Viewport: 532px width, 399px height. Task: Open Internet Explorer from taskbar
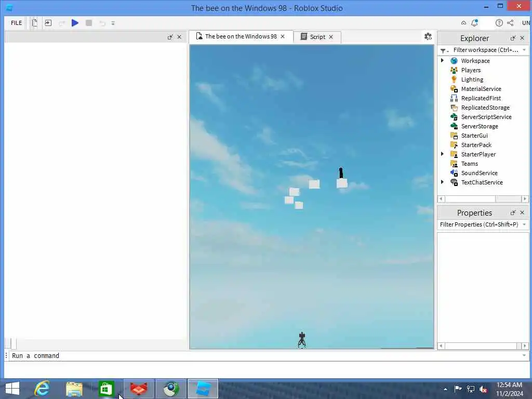[42, 389]
